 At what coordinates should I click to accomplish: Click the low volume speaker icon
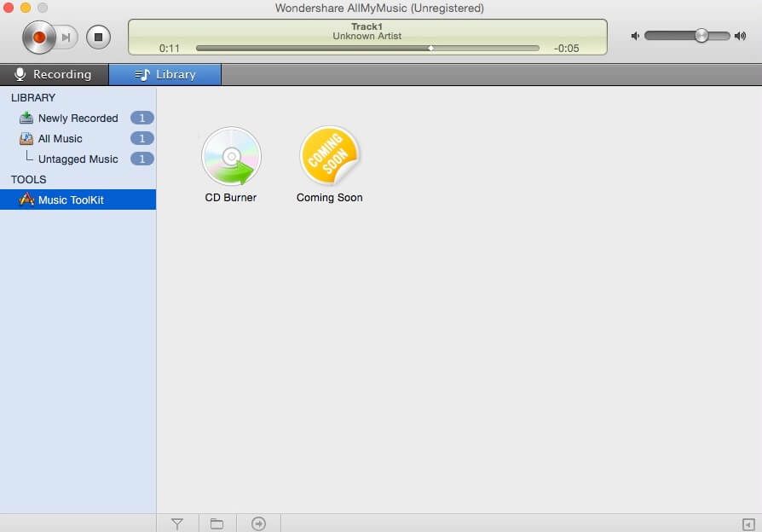click(x=635, y=36)
